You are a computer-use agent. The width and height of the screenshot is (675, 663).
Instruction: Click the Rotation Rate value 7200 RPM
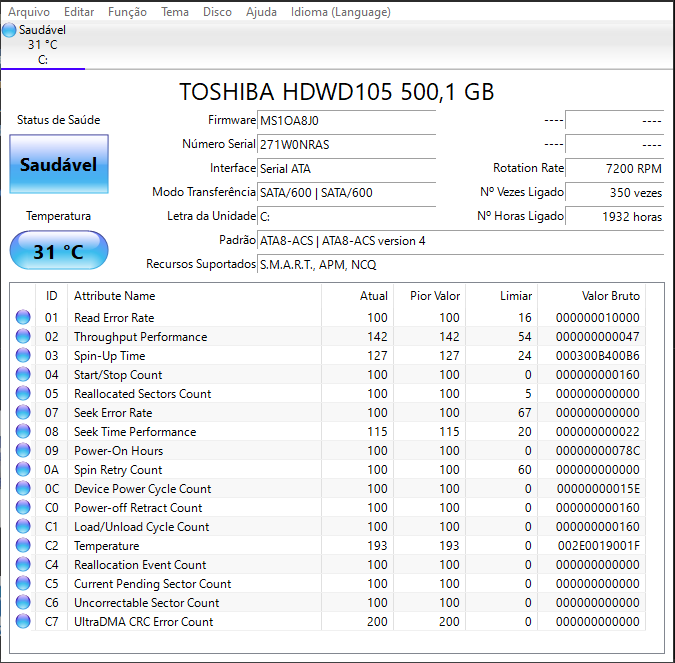615,169
